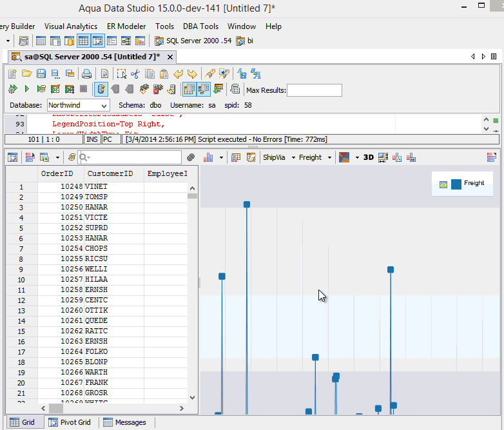504x430 pixels.
Task: Open the DBA Tools menu
Action: tap(200, 26)
